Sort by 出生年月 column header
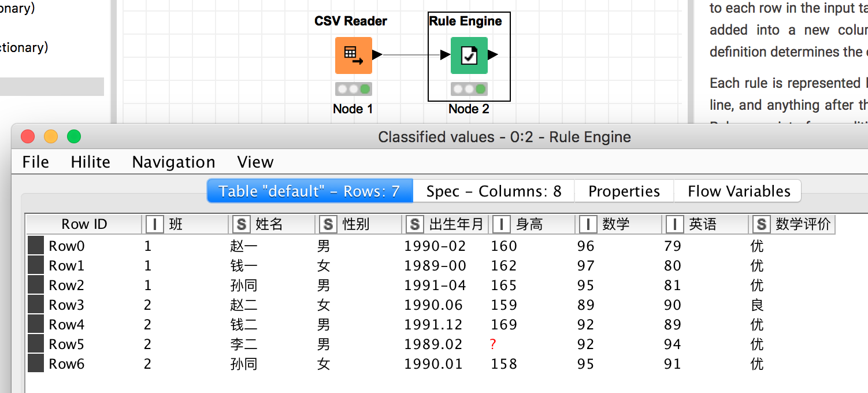This screenshot has height=393, width=868. coord(446,224)
